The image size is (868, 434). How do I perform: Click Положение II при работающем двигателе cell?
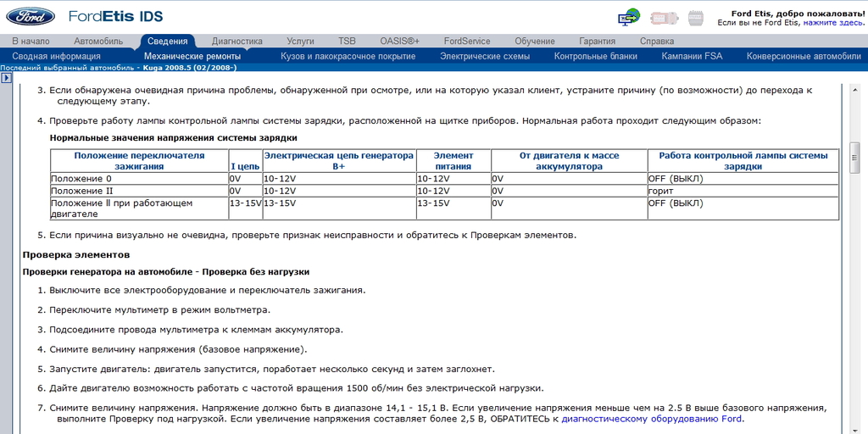click(x=140, y=209)
